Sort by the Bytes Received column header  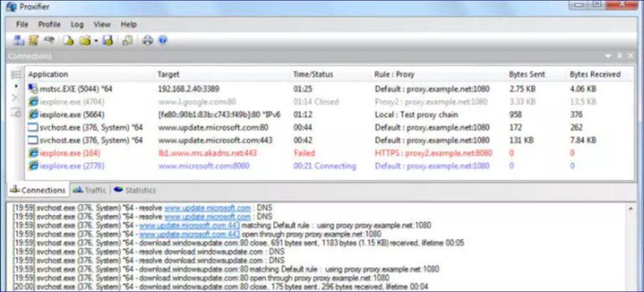click(x=595, y=75)
